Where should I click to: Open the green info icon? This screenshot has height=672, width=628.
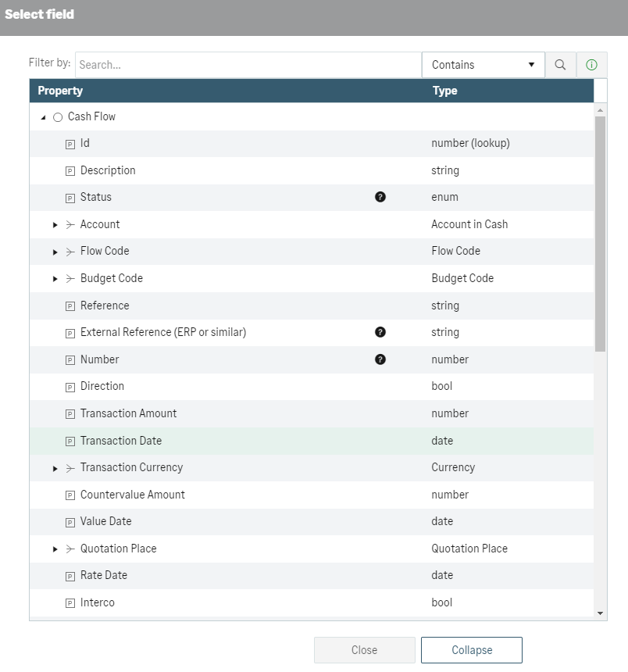(x=591, y=65)
